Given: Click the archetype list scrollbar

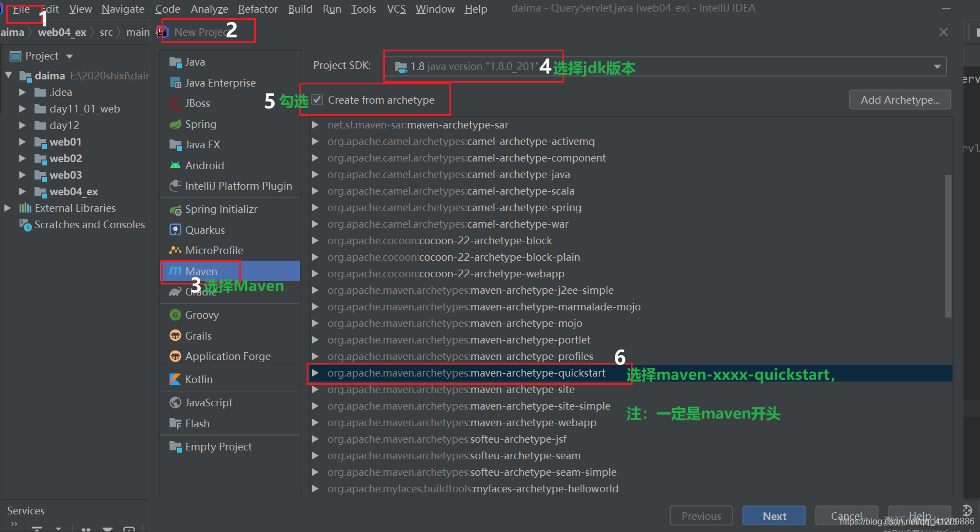Looking at the screenshot, I should tap(949, 246).
